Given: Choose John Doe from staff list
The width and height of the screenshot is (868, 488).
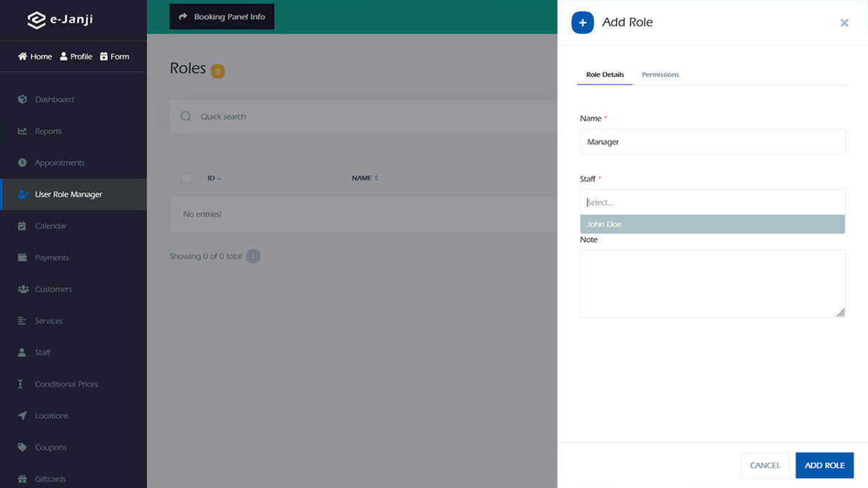Looking at the screenshot, I should click(x=712, y=224).
